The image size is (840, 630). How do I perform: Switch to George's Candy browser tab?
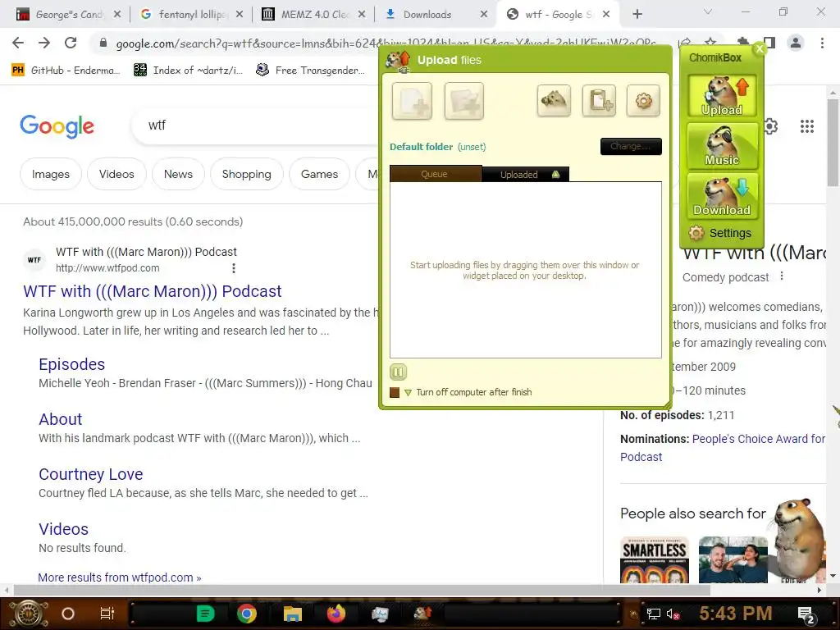click(x=69, y=15)
